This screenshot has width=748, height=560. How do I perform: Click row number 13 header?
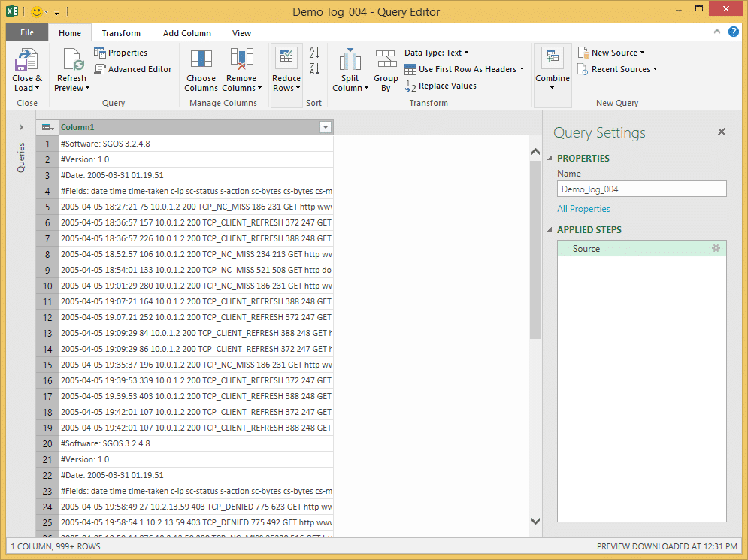(47, 334)
